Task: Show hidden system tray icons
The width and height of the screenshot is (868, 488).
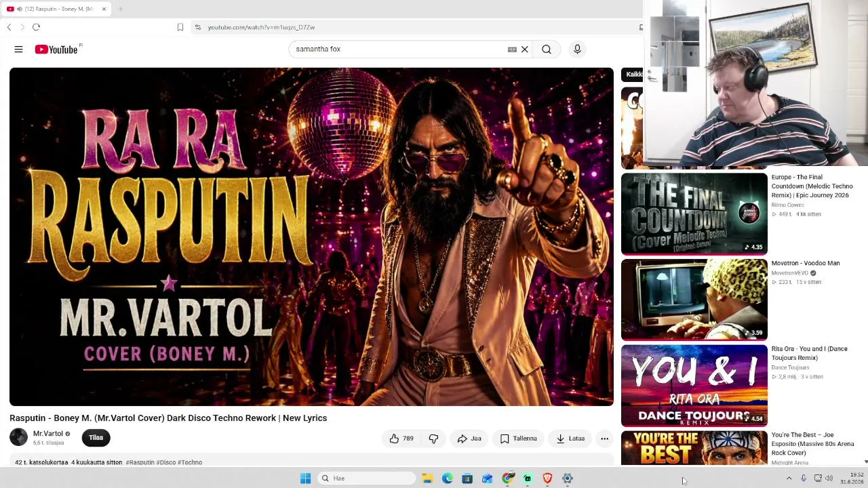Action: pyautogui.click(x=789, y=479)
